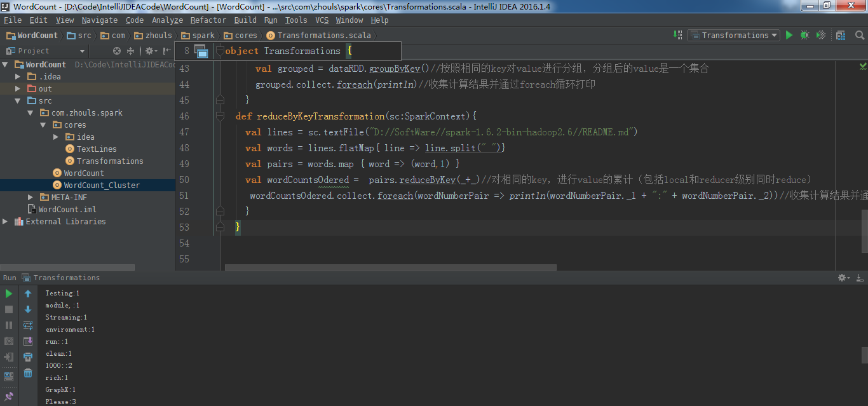This screenshot has height=406, width=868.
Task: Run the Transformations configuration from the top toolbar
Action: point(789,36)
